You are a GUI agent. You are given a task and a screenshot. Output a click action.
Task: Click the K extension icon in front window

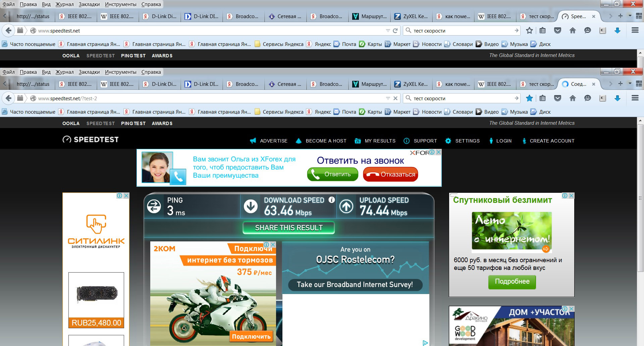click(x=602, y=98)
